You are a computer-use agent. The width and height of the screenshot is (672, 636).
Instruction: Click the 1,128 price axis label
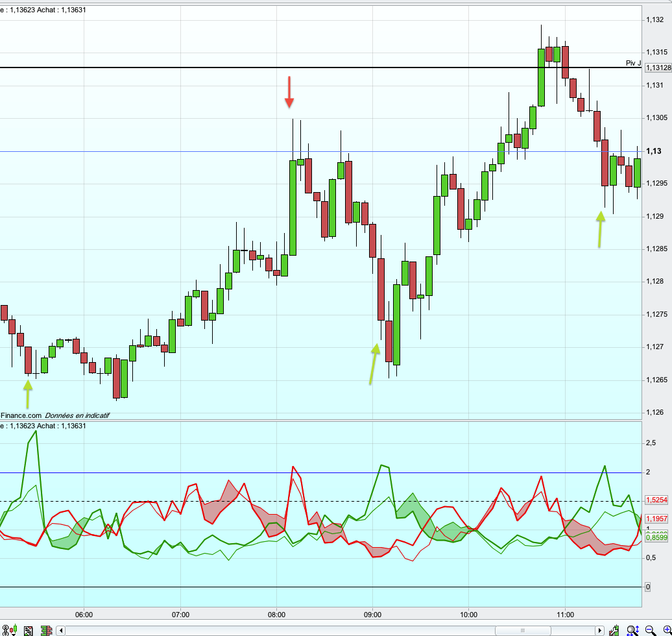tap(655, 282)
